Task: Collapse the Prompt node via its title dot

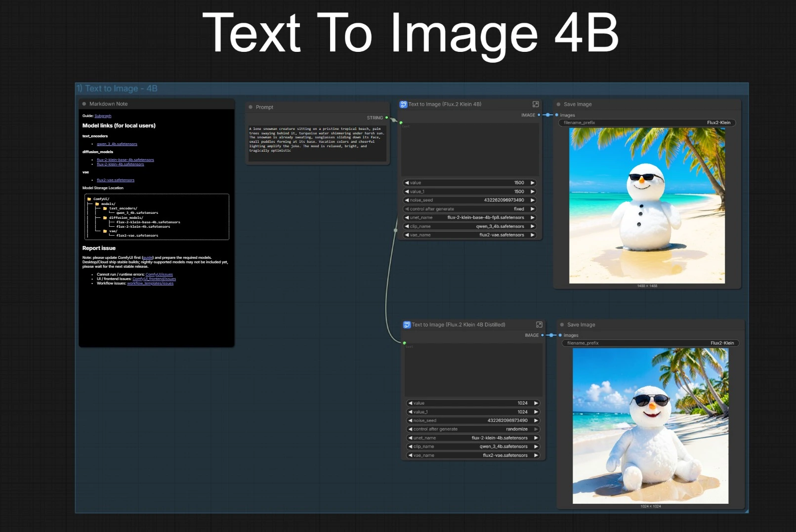Action: coord(251,107)
